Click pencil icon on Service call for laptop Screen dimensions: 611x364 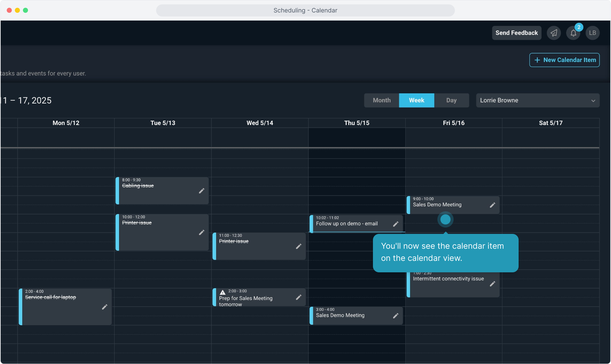[105, 307]
